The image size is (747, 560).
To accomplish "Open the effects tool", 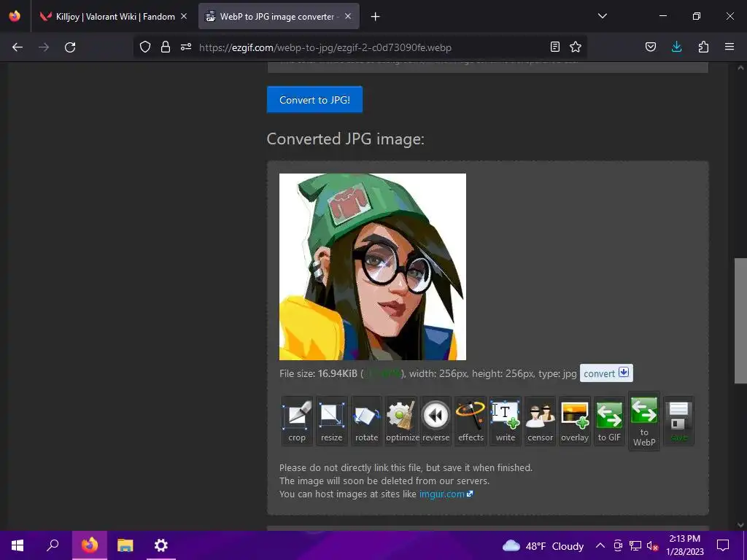I will (x=471, y=421).
